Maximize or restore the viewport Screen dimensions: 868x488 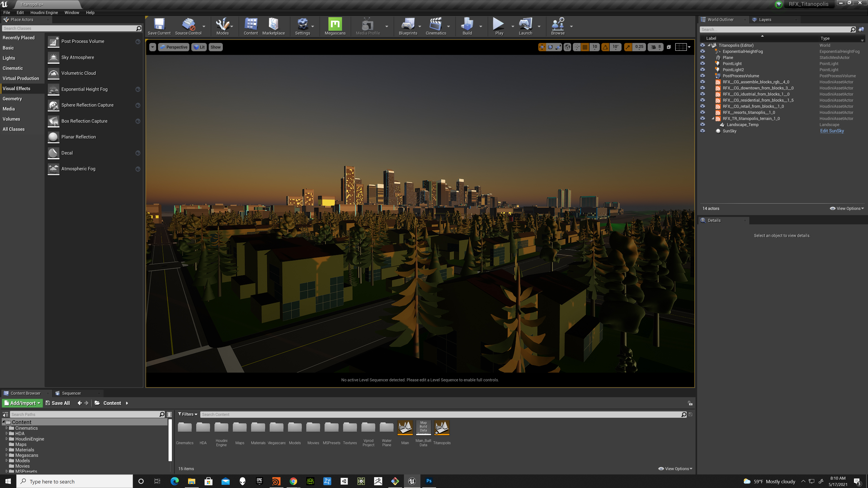[x=669, y=47]
